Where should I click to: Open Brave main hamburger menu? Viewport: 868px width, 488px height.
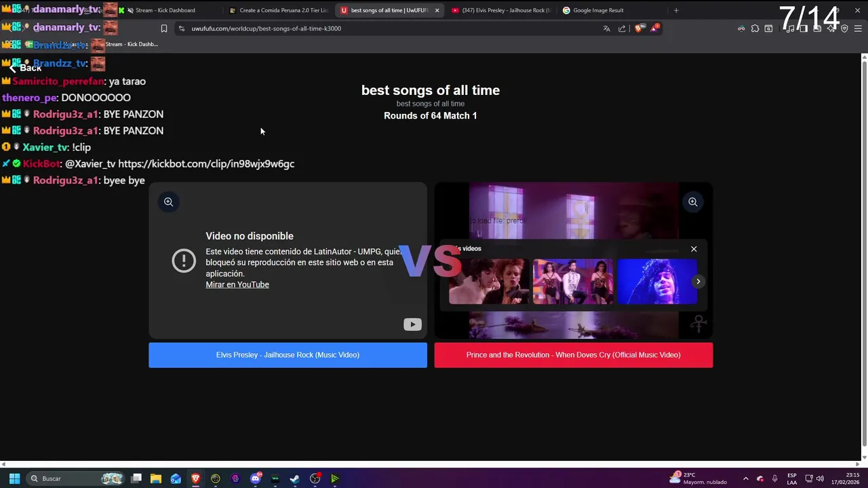[x=858, y=28]
